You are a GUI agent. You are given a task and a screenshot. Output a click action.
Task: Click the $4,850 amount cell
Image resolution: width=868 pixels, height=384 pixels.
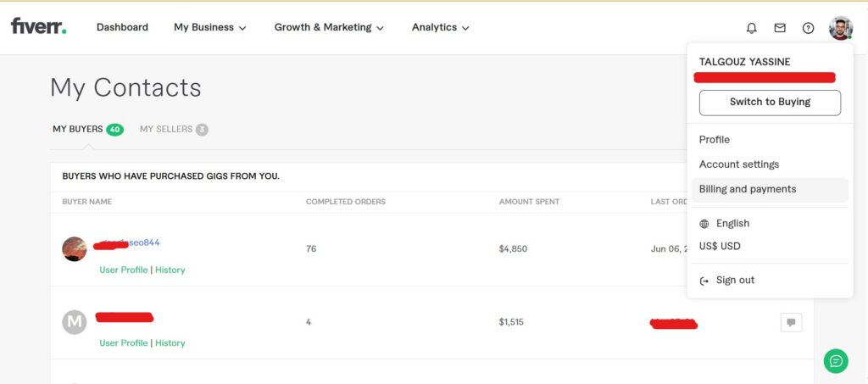[x=513, y=249]
